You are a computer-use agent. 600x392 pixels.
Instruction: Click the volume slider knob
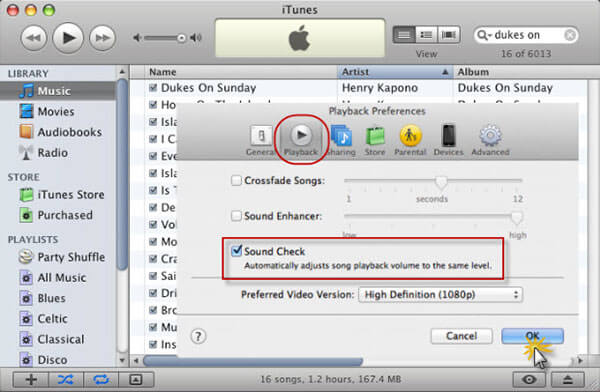(181, 38)
